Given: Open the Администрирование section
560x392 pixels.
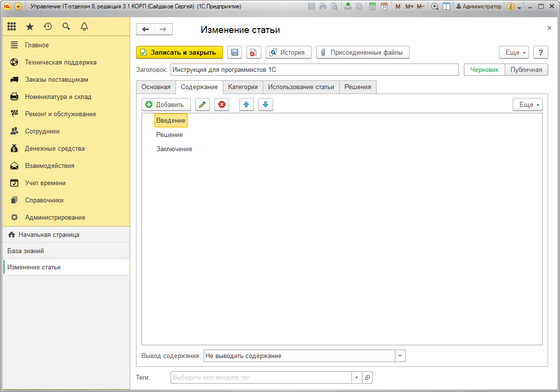Looking at the screenshot, I should [x=66, y=218].
